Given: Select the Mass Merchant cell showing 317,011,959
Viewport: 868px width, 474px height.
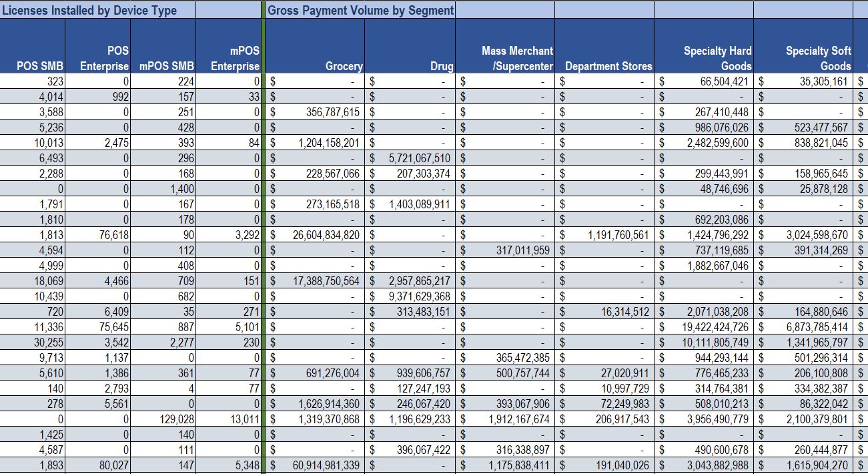Looking at the screenshot, I should click(x=514, y=250).
